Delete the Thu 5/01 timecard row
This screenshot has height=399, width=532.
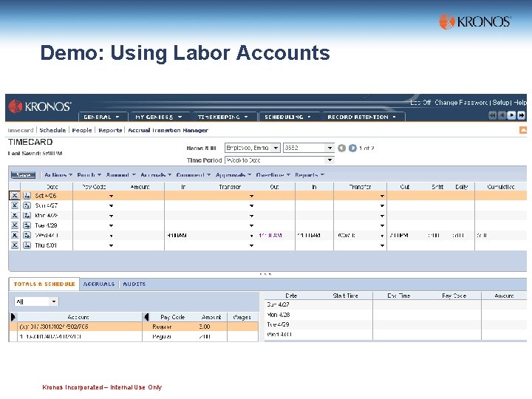point(14,245)
